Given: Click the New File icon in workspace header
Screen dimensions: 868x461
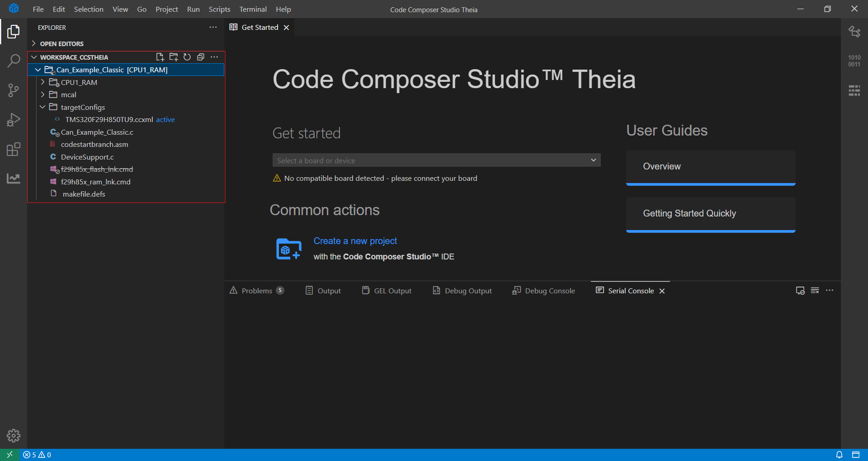Looking at the screenshot, I should pyautogui.click(x=160, y=57).
